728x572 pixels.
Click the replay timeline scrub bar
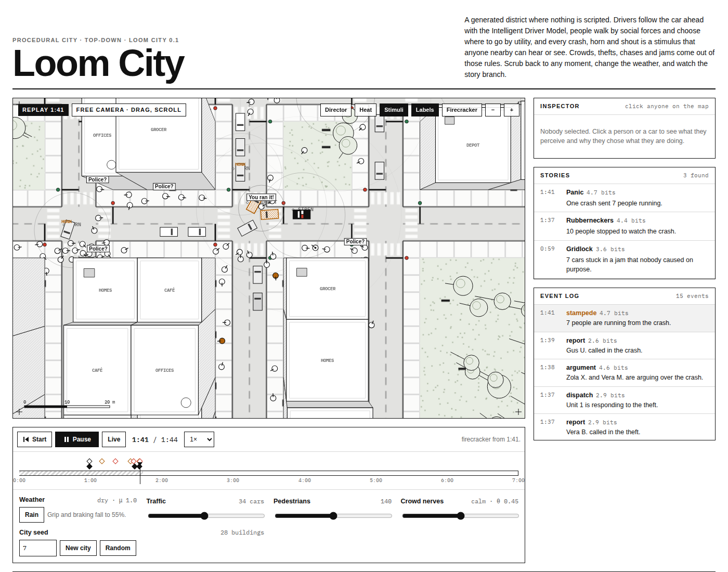click(269, 473)
